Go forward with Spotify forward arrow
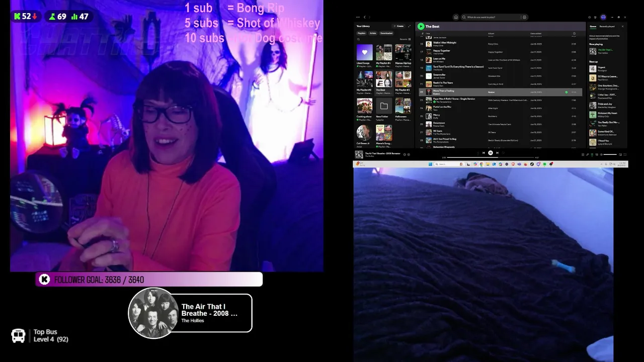644x362 pixels. (370, 17)
